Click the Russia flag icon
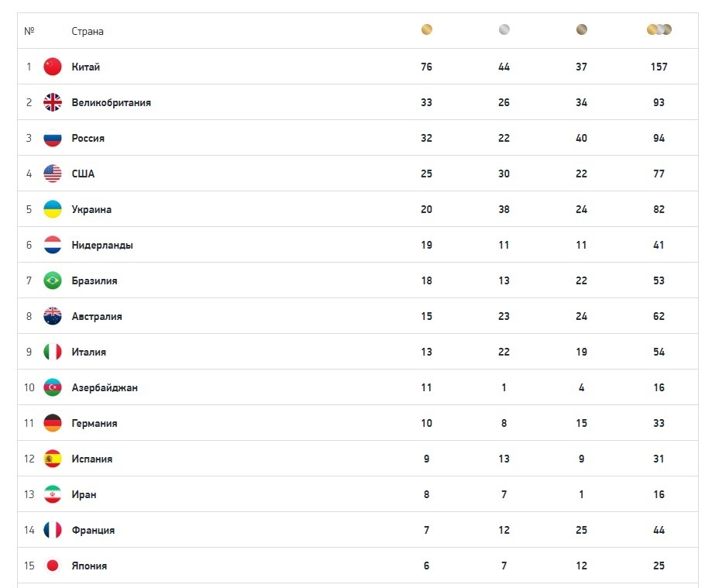Image resolution: width=712 pixels, height=588 pixels. tap(53, 138)
